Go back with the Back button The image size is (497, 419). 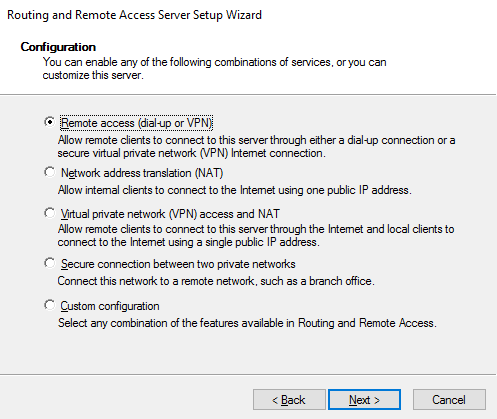289,399
